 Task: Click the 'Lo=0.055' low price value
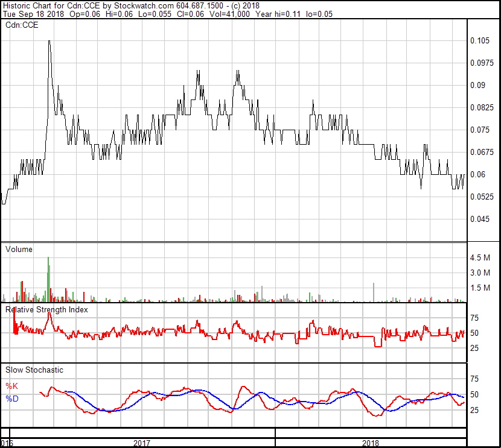(x=155, y=14)
